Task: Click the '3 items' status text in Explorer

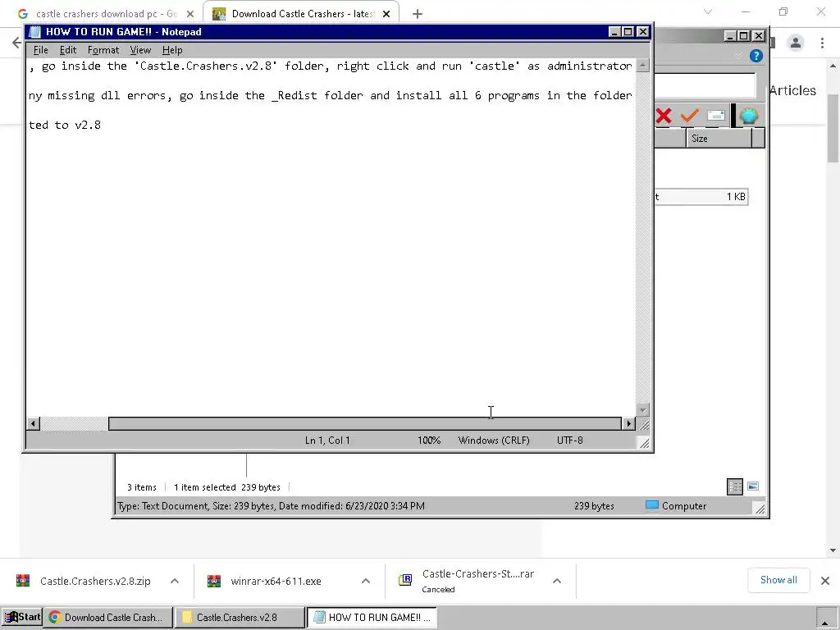Action: pyautogui.click(x=142, y=487)
